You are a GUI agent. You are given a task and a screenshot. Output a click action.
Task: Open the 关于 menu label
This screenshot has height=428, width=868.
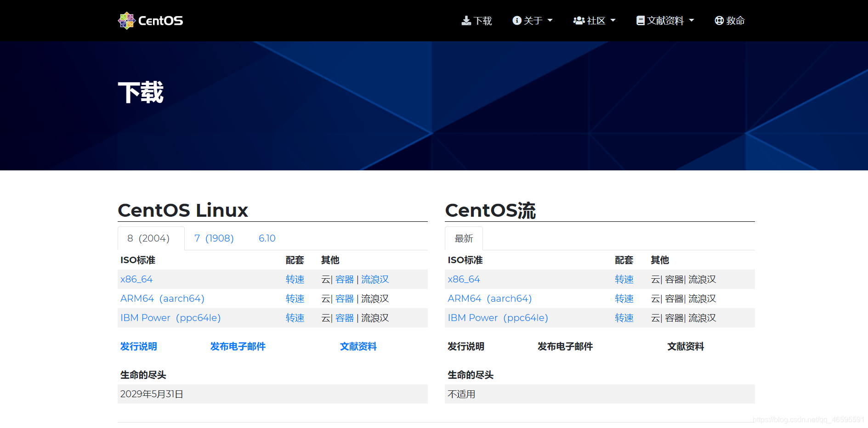click(x=533, y=21)
